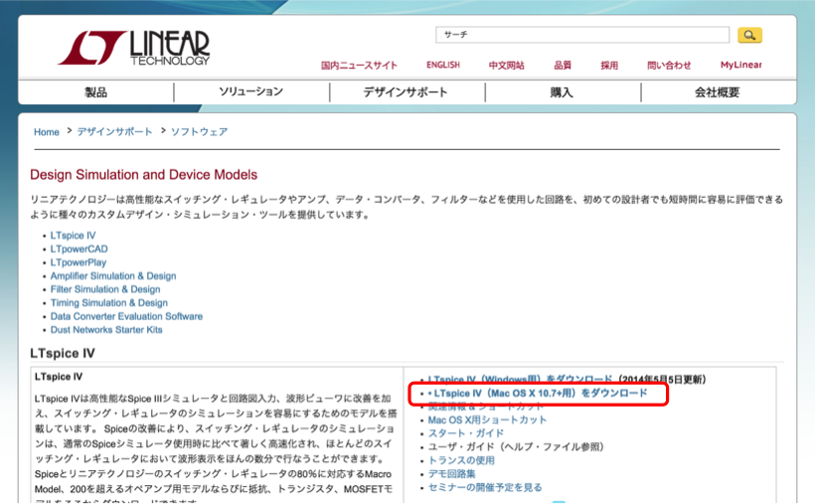Image resolution: width=815 pixels, height=504 pixels.
Task: Open Filter Simulation & Design link
Action: tap(105, 289)
